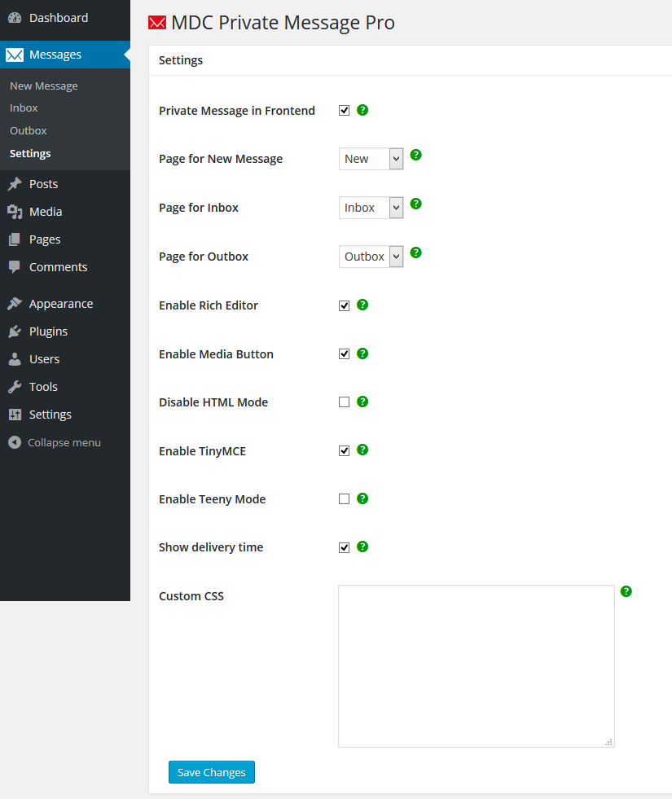Open help icon beside Page for Outbox
This screenshot has width=672, height=799.
[415, 252]
